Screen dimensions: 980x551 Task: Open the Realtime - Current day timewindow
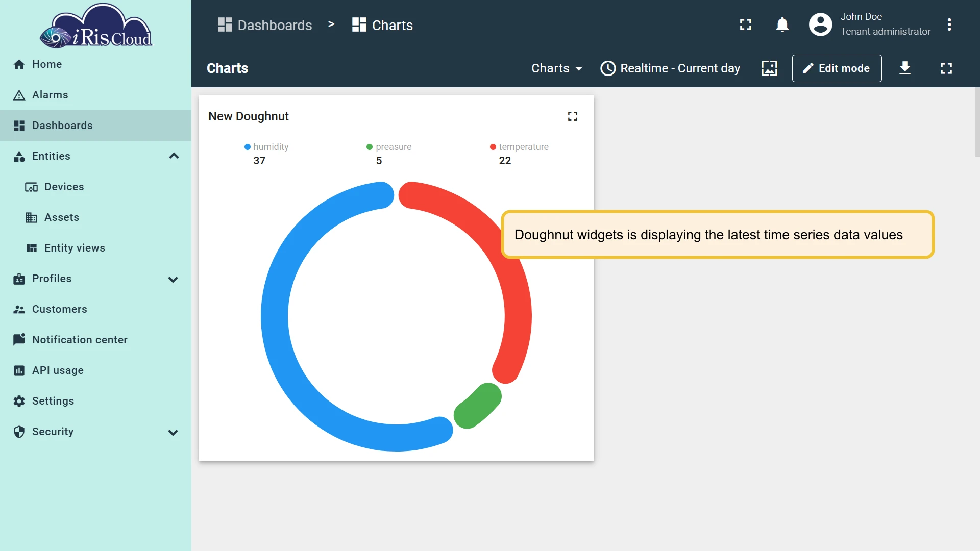click(x=670, y=68)
